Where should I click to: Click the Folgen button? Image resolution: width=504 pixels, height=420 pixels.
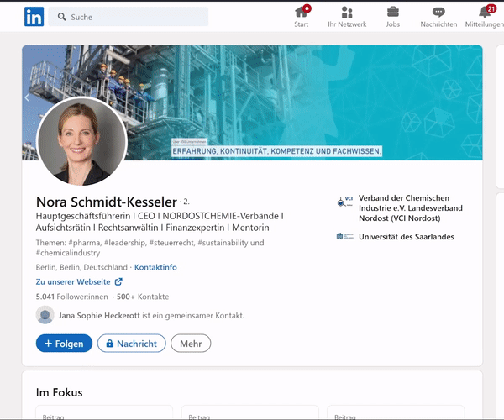pos(65,344)
